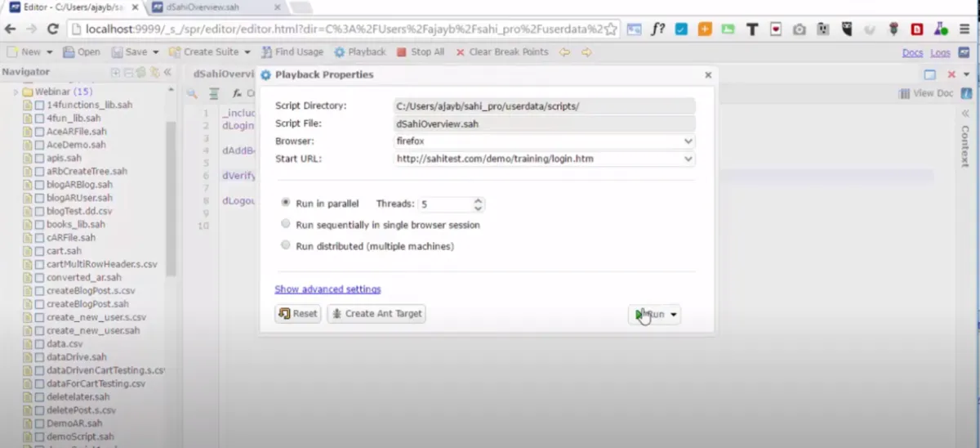
Task: Check the 14functions_lib.sah checkbox
Action: (x=39, y=105)
